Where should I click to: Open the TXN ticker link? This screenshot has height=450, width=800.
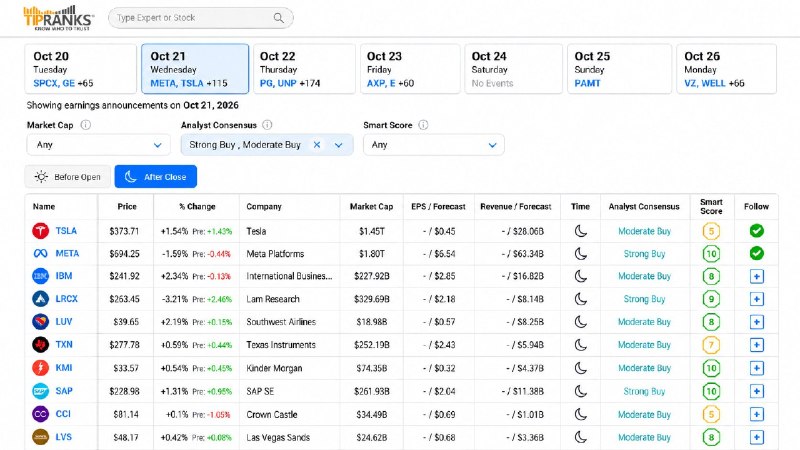[x=64, y=345]
